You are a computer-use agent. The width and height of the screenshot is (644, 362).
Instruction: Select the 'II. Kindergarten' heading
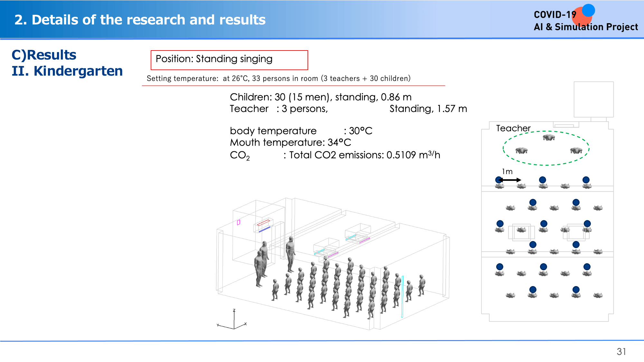pyautogui.click(x=67, y=71)
